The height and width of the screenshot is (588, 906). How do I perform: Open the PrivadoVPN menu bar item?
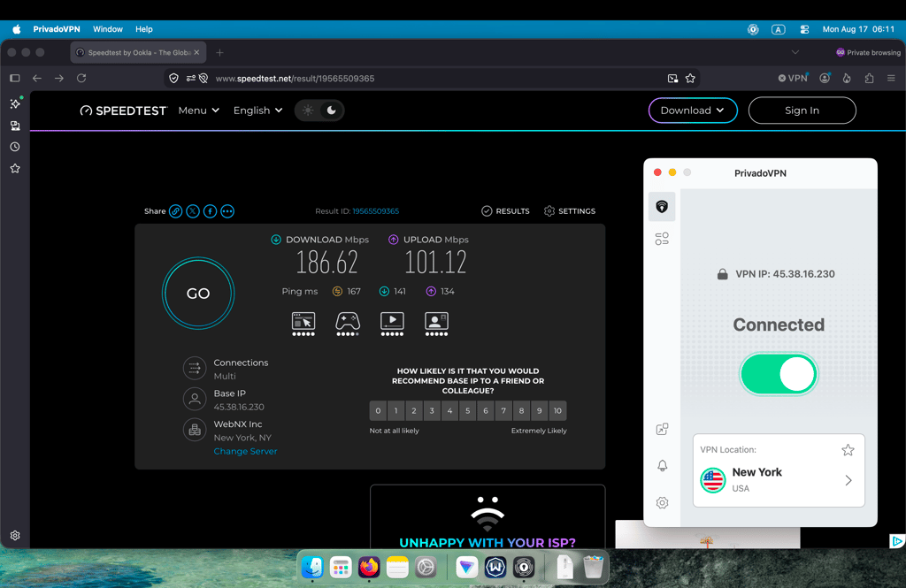pyautogui.click(x=56, y=29)
